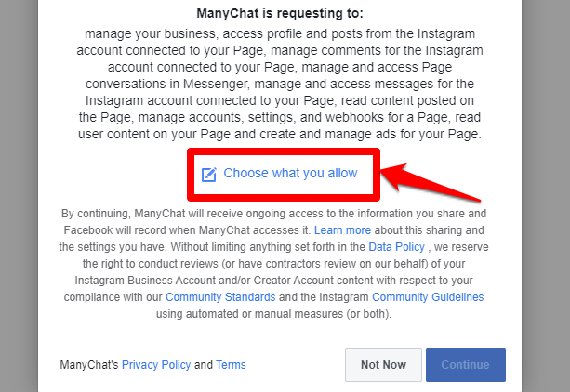The height and width of the screenshot is (392, 570).
Task: Click the 'By continuing, ManyChat will receive' text
Action: 203,213
